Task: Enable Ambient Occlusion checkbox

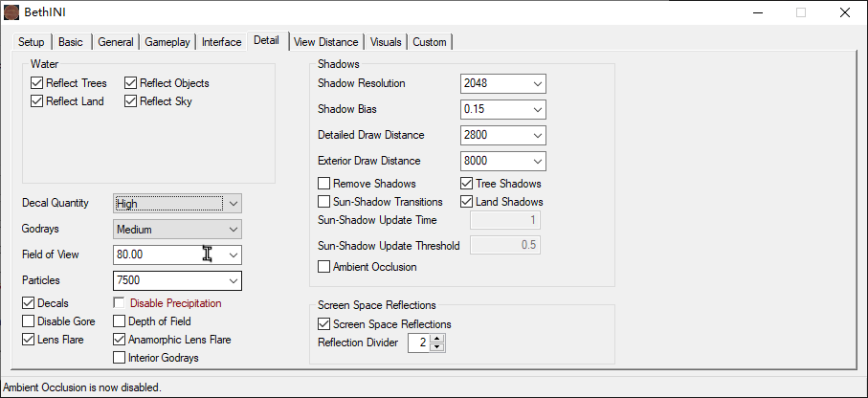Action: (x=323, y=267)
